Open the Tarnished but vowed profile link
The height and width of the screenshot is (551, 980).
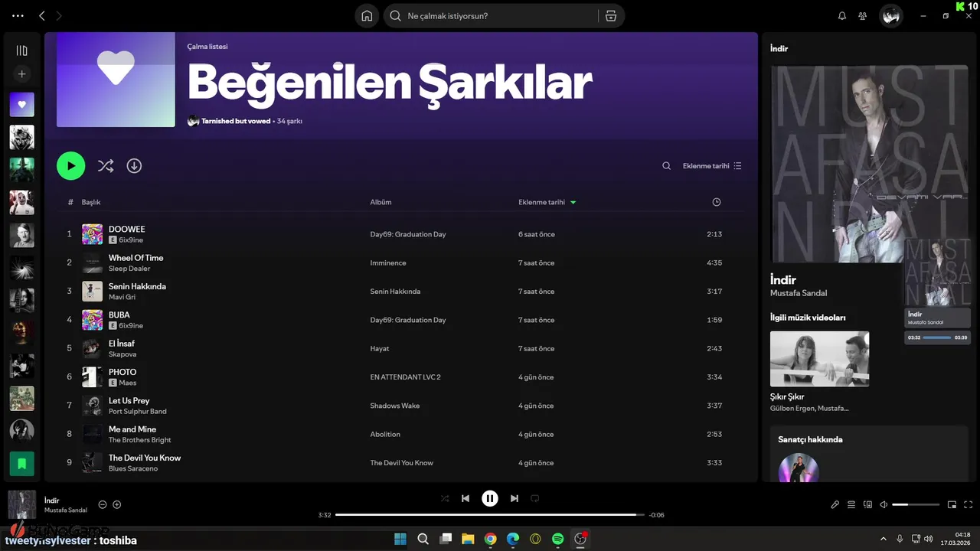(236, 121)
